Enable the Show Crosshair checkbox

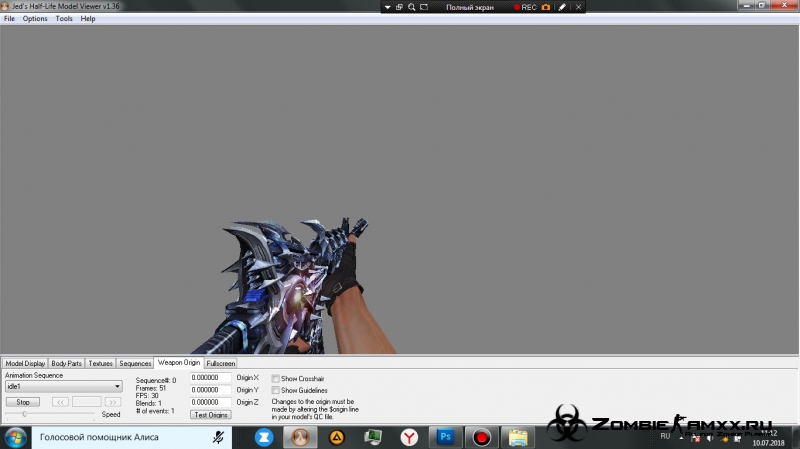pos(276,379)
